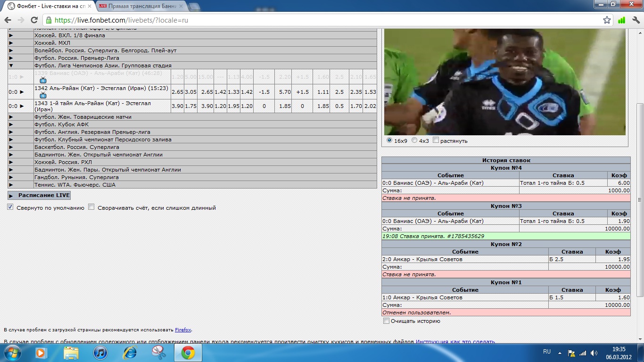Viewport: 644px width, 362px height.
Task: Pick odds 1.11 in row 1342
Action: (323, 92)
